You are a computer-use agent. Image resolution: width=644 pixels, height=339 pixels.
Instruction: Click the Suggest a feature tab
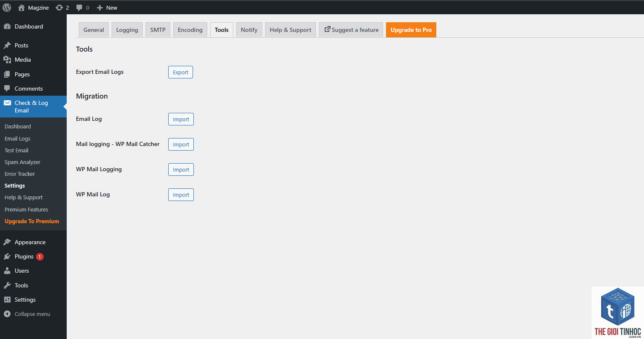click(351, 30)
